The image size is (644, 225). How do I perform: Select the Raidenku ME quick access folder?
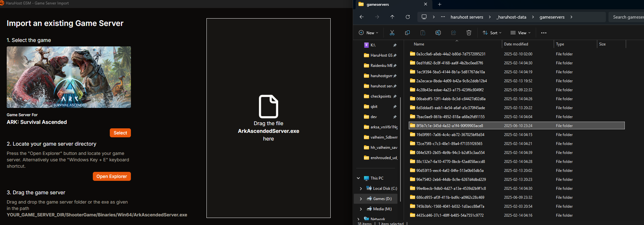(x=380, y=66)
